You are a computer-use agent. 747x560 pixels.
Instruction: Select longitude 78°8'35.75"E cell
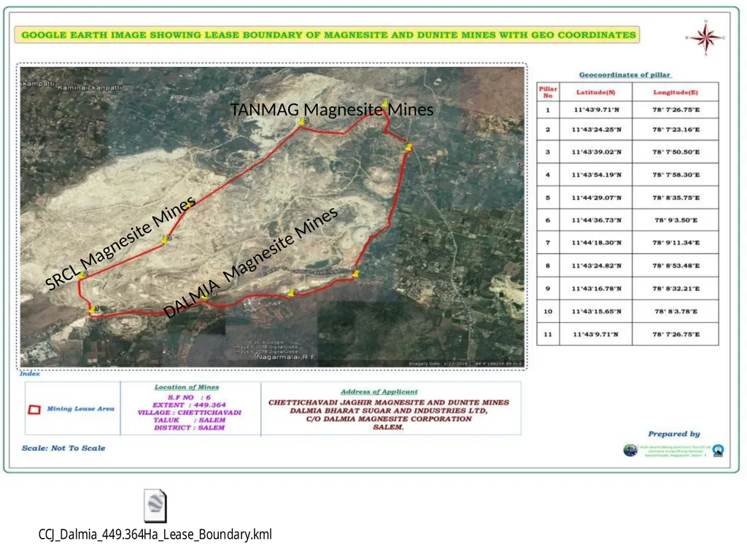tap(676, 198)
